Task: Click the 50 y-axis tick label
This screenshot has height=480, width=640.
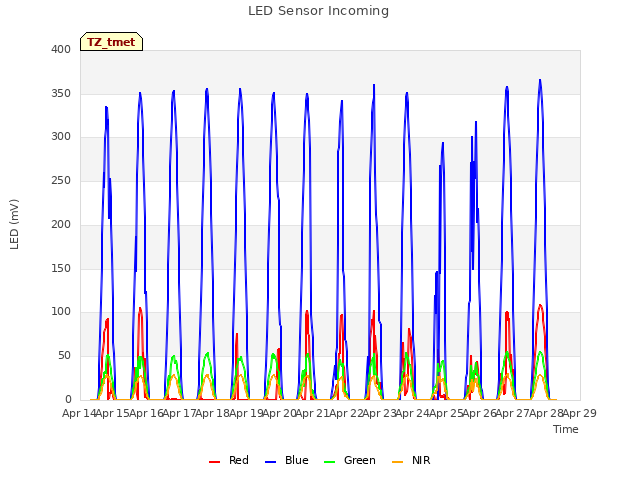Action: 64,356
